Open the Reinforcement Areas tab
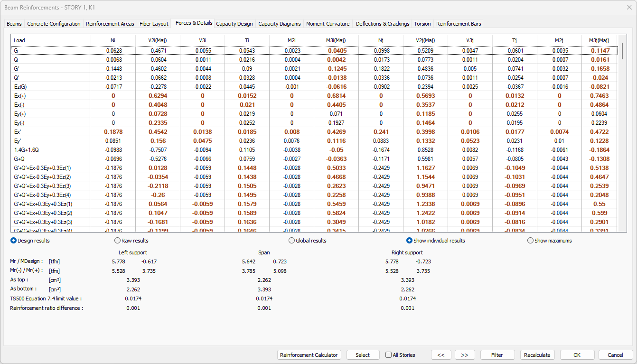This screenshot has height=364, width=637. (110, 24)
